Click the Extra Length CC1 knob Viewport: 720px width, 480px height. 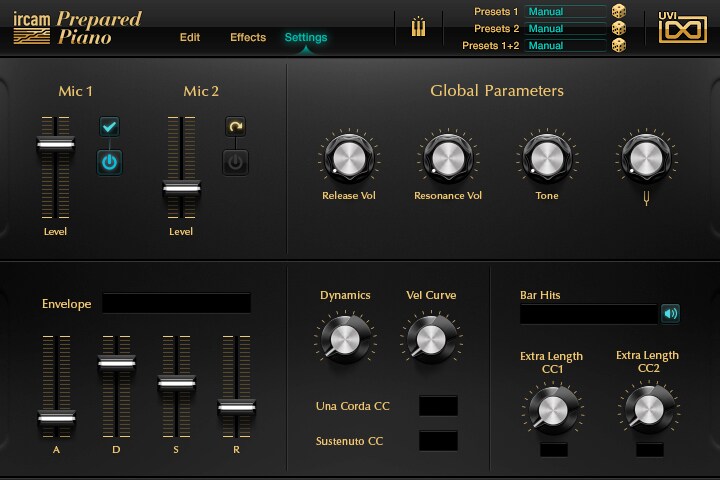(x=553, y=410)
